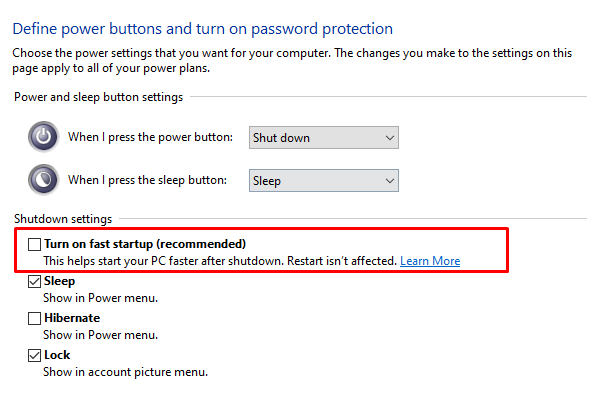Click the bold Lock label text
The height and width of the screenshot is (419, 601).
[x=57, y=355]
